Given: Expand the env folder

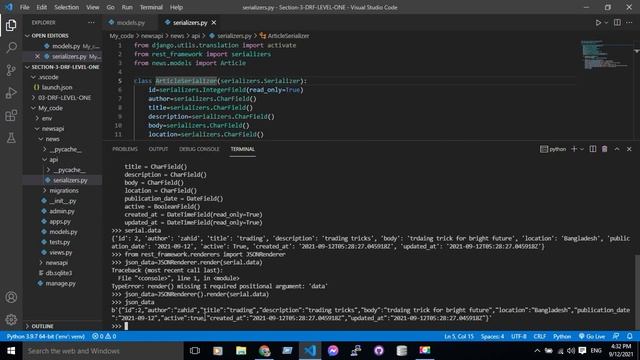Looking at the screenshot, I should pos(44,118).
